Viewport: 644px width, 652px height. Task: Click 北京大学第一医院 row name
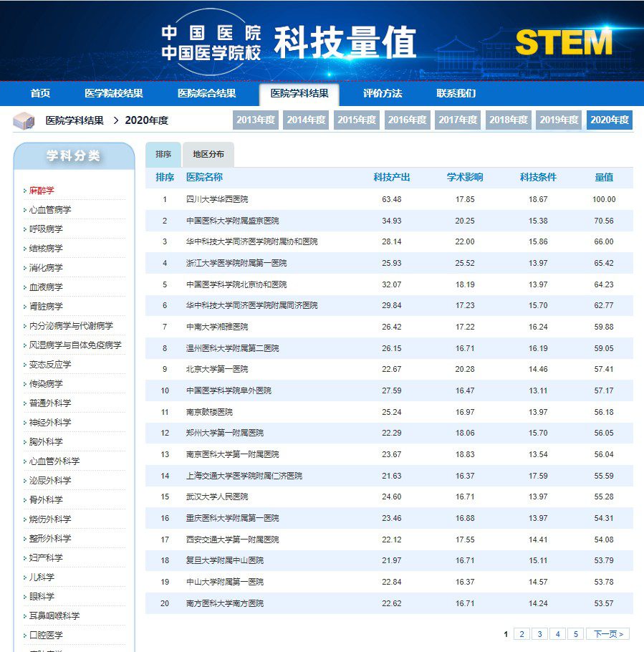click(x=217, y=369)
